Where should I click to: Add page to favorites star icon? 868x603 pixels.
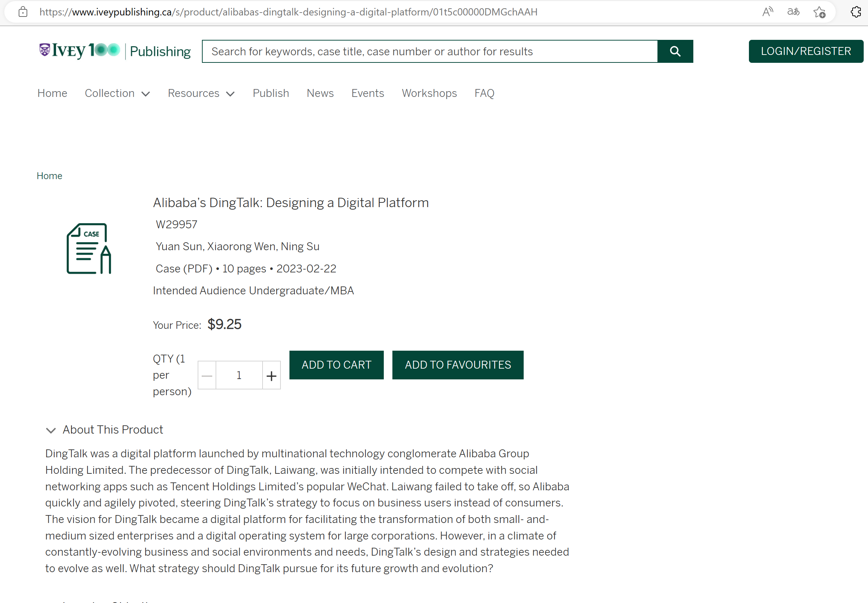(819, 12)
